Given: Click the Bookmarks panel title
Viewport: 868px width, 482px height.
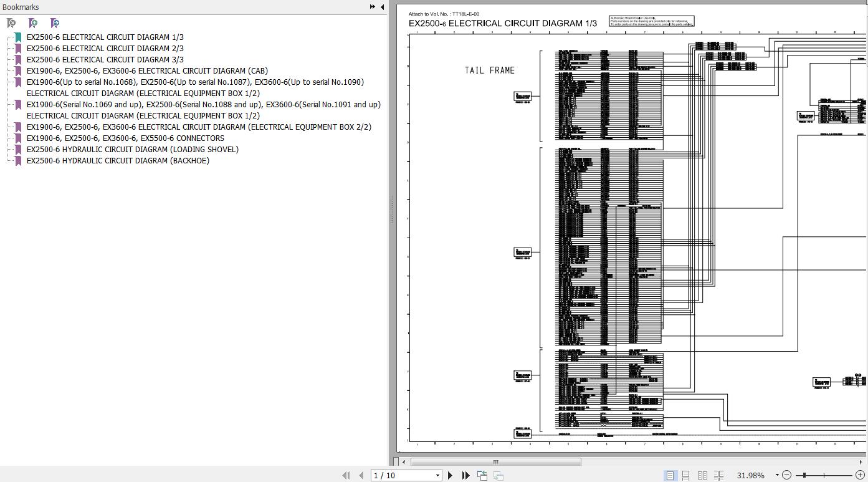Looking at the screenshot, I should tap(21, 7).
